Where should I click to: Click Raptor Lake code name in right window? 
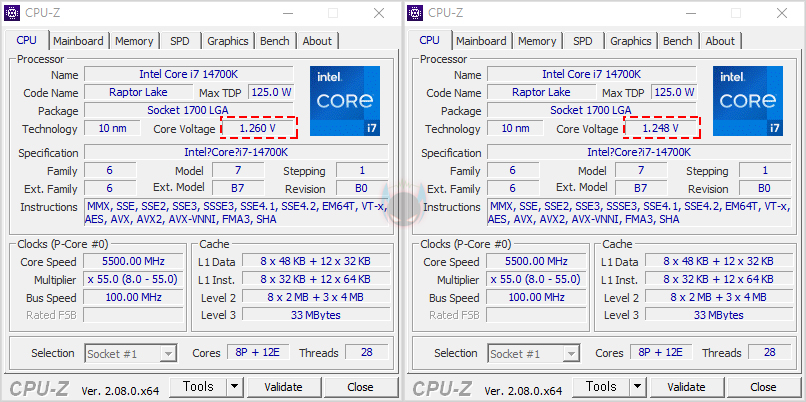541,92
